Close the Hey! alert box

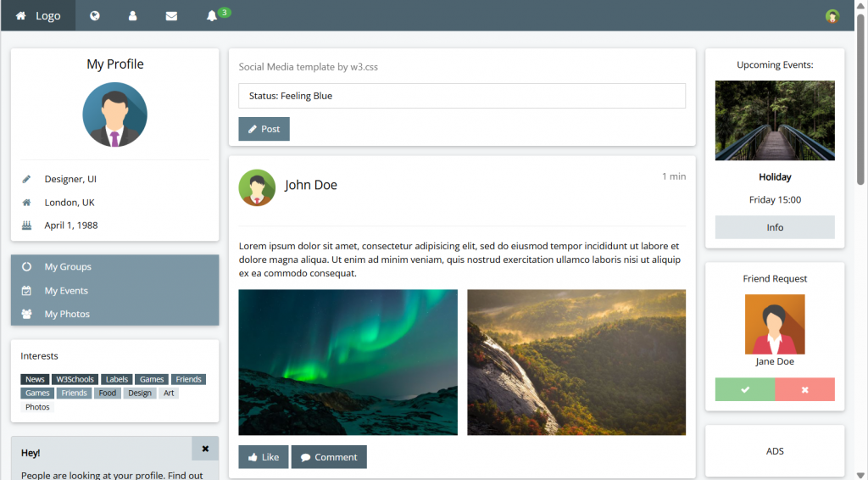pyautogui.click(x=205, y=449)
